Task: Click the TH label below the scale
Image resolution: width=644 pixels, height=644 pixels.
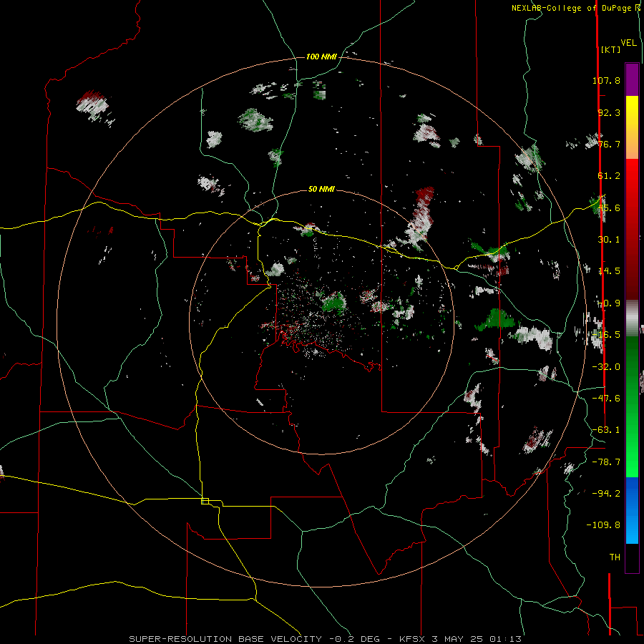Action: [x=615, y=557]
